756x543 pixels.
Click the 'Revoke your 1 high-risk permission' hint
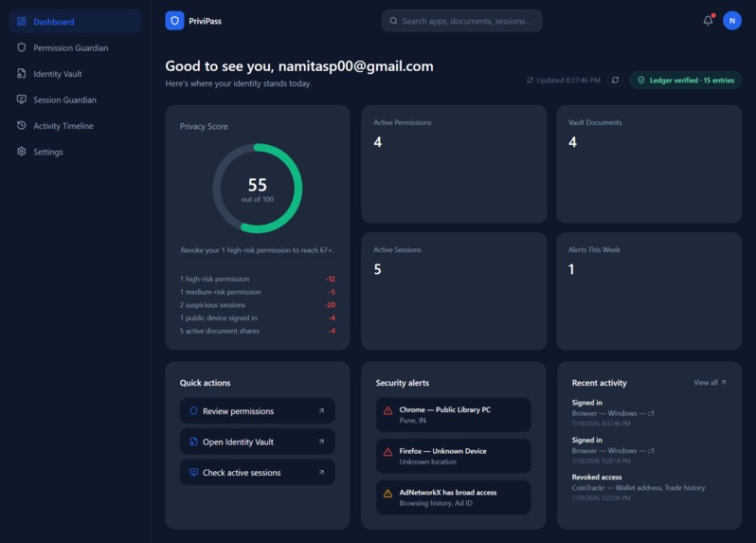[258, 250]
